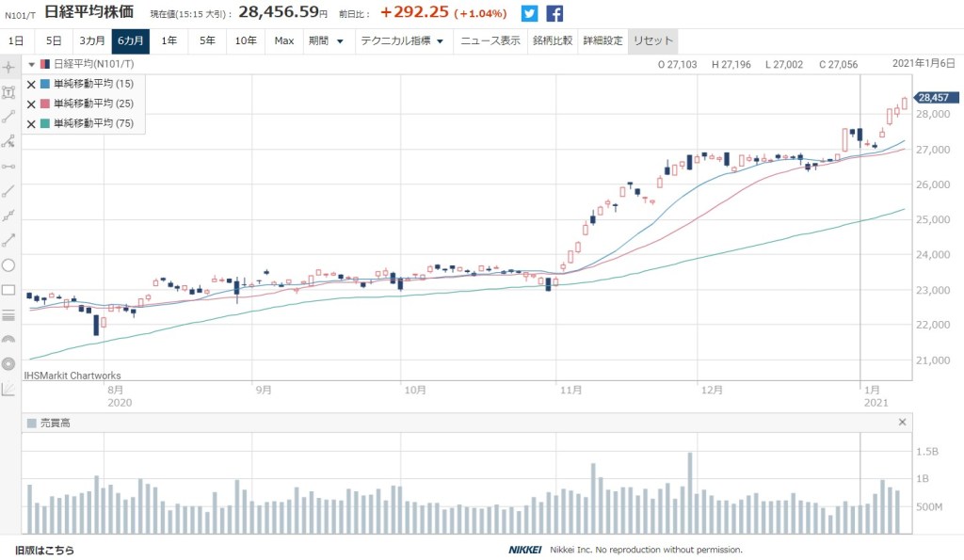964x560 pixels.
Task: Share chart on Facebook
Action: point(554,14)
